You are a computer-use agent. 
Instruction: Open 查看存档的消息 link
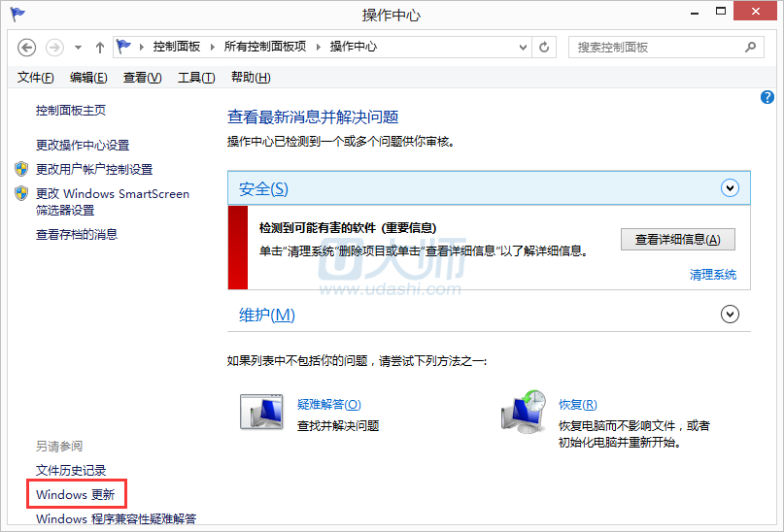[x=77, y=234]
